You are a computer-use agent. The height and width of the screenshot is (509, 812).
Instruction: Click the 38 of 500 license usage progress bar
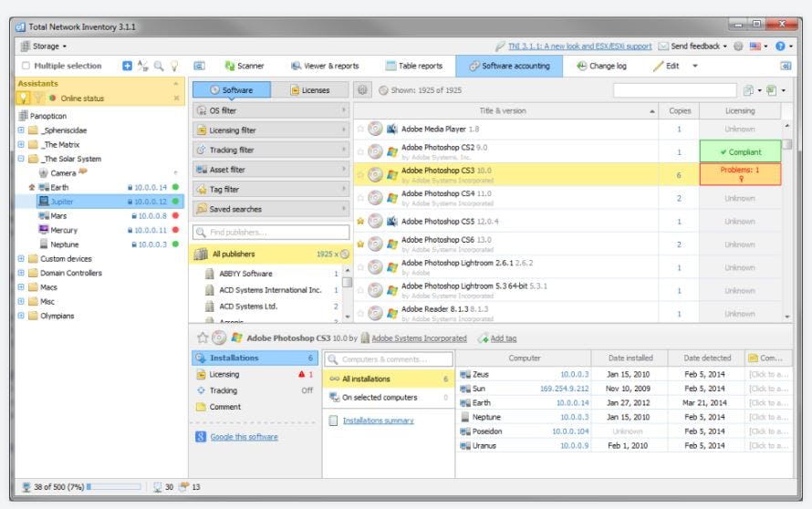click(x=113, y=487)
